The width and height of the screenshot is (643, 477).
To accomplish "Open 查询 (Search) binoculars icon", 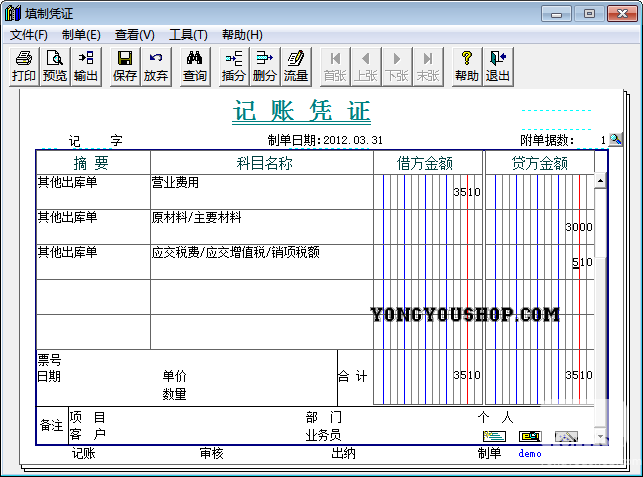I will (x=195, y=66).
